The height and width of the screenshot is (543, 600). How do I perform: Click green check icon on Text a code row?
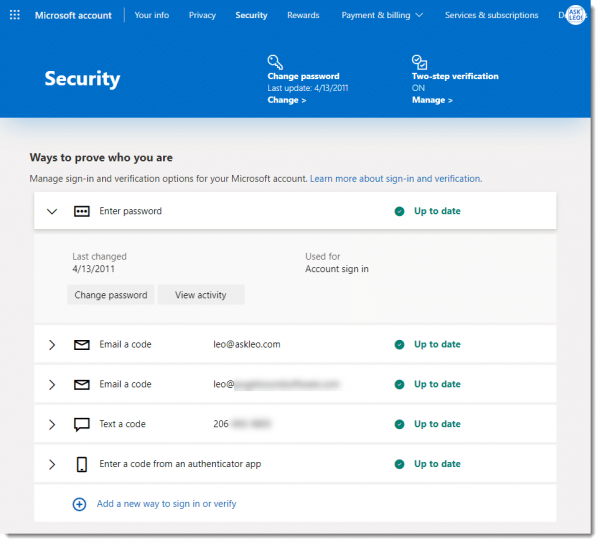click(x=399, y=424)
